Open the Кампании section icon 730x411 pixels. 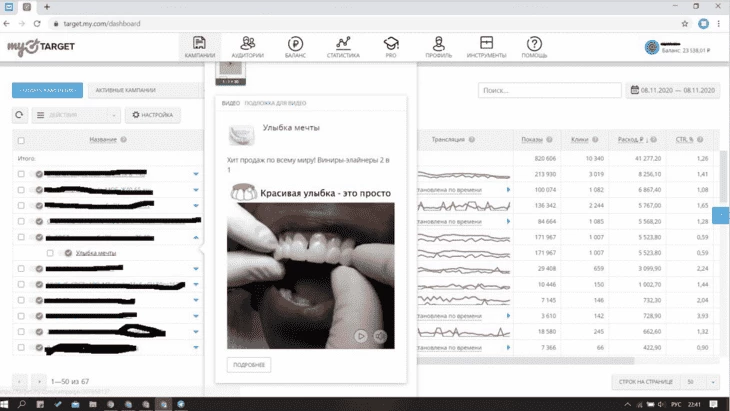click(199, 43)
